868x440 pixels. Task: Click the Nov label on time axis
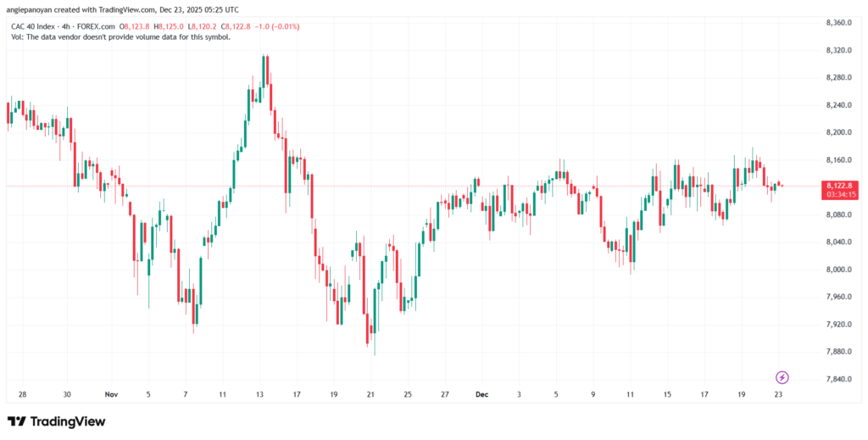click(x=112, y=395)
